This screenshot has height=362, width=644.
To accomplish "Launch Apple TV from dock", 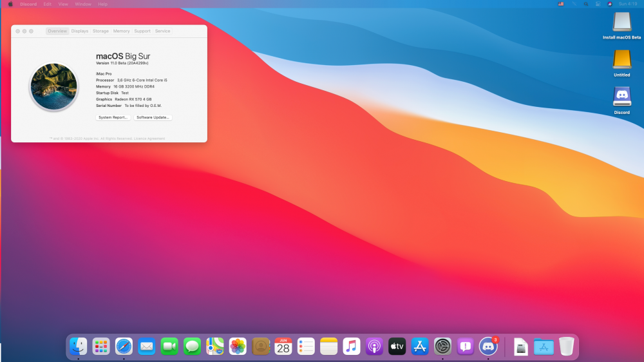I will tap(397, 347).
